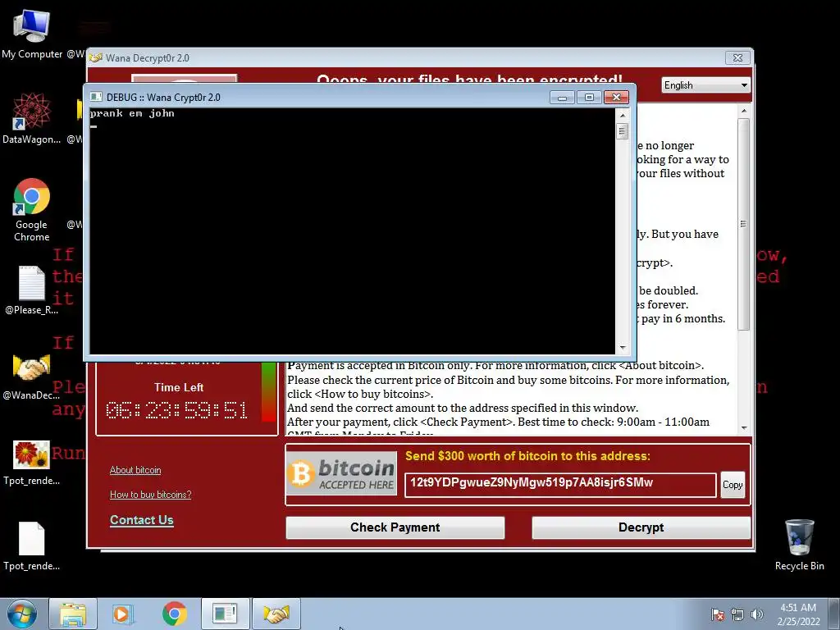
Task: Click the DEBUG console window title icon
Action: click(x=96, y=97)
